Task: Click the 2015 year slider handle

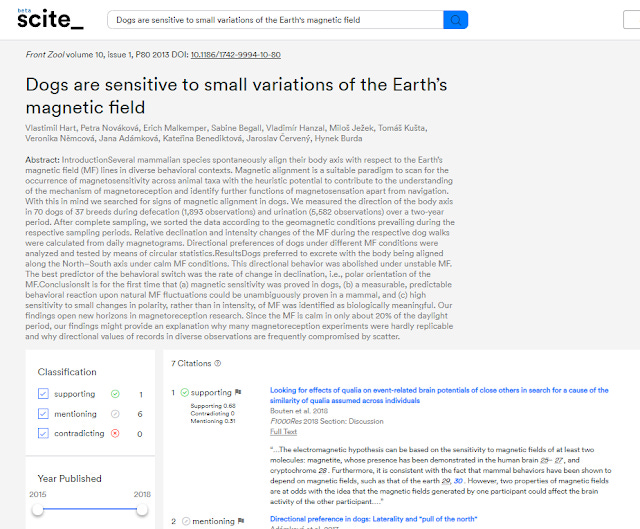Action: (38, 509)
